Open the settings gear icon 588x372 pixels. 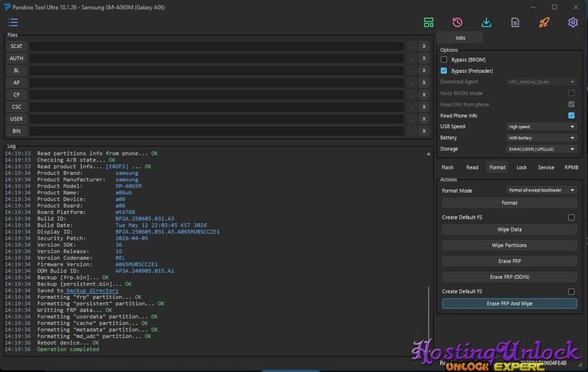(x=572, y=22)
